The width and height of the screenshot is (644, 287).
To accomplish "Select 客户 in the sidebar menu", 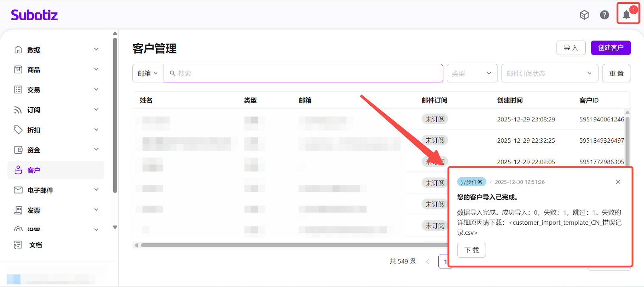I will click(34, 170).
